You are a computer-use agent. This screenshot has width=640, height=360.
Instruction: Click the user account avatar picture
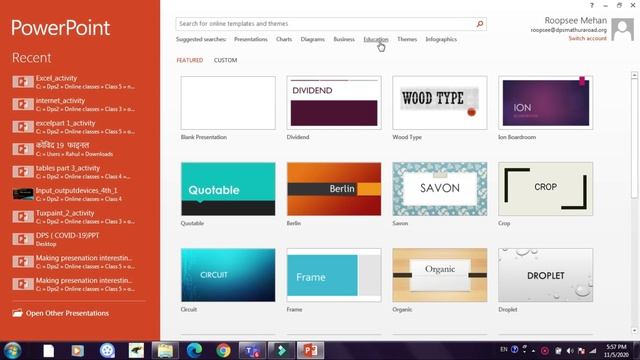pos(622,29)
